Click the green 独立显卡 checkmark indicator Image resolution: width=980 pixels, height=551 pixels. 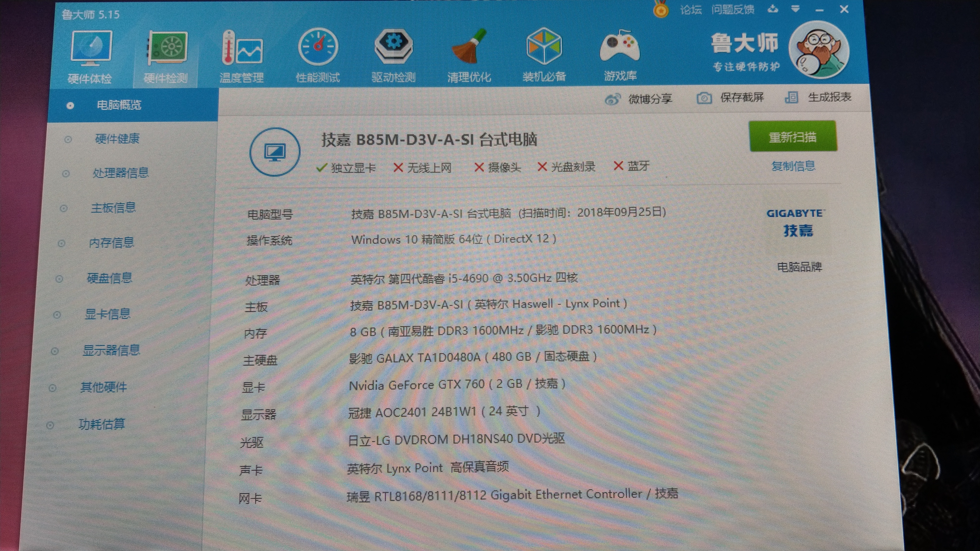pos(321,167)
